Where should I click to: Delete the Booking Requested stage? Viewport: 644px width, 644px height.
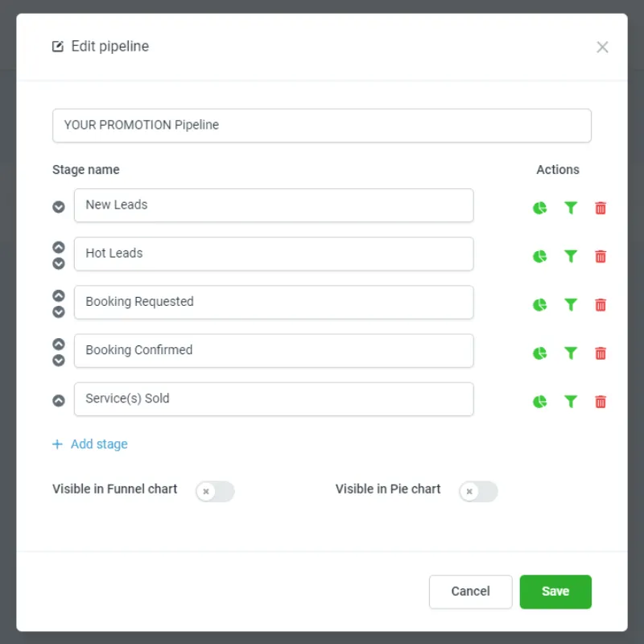click(601, 305)
